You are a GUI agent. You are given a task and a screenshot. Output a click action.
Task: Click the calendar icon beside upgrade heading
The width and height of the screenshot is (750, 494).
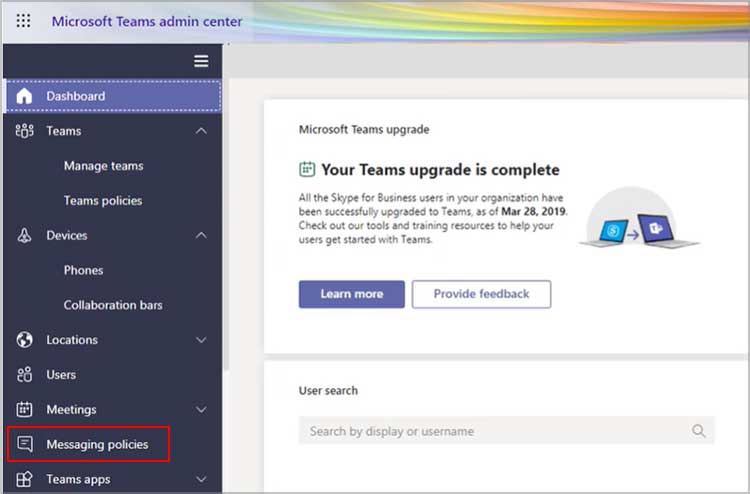pyautogui.click(x=307, y=169)
